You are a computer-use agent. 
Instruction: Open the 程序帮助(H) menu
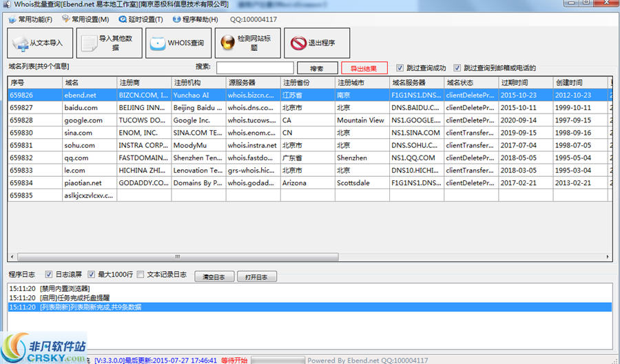pos(196,19)
